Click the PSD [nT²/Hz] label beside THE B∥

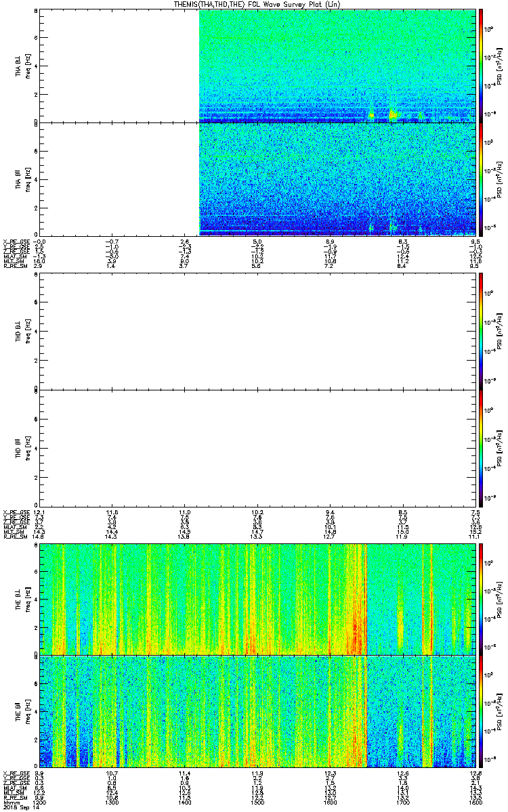point(499,711)
